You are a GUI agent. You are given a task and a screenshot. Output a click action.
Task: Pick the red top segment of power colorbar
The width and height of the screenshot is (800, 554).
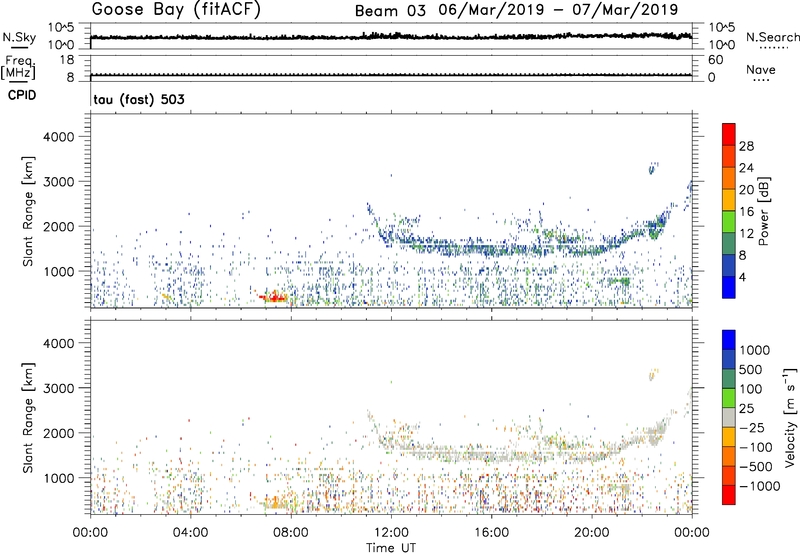(x=729, y=134)
